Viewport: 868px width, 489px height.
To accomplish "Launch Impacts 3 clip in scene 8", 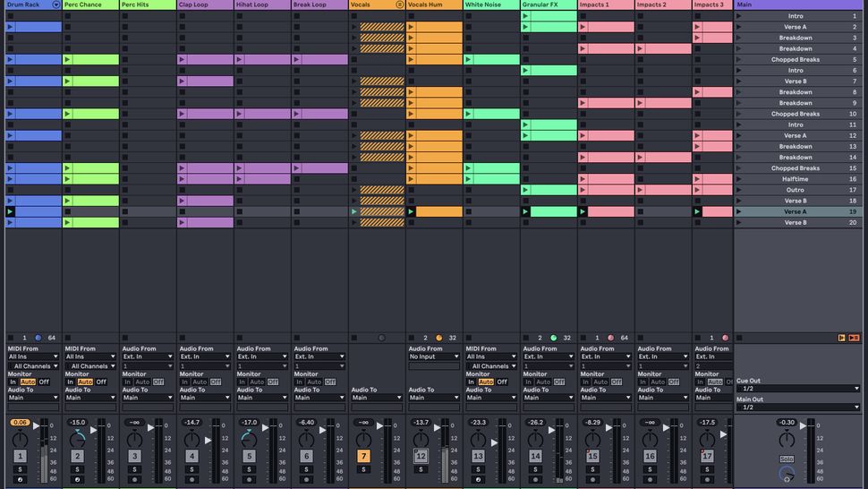I will [x=697, y=92].
